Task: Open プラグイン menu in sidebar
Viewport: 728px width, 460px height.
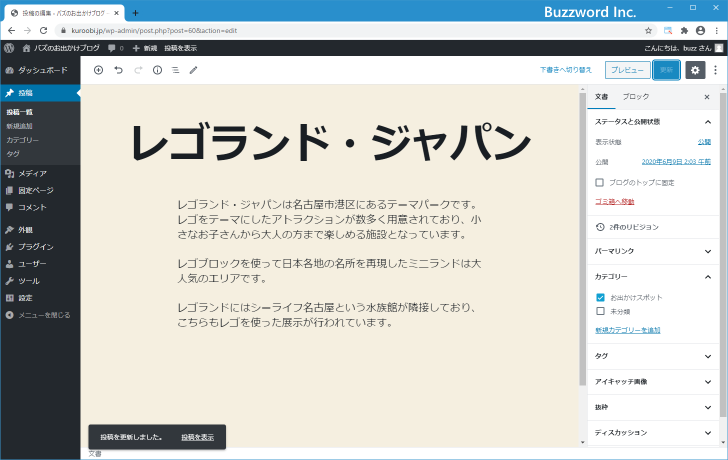Action: [x=40, y=246]
